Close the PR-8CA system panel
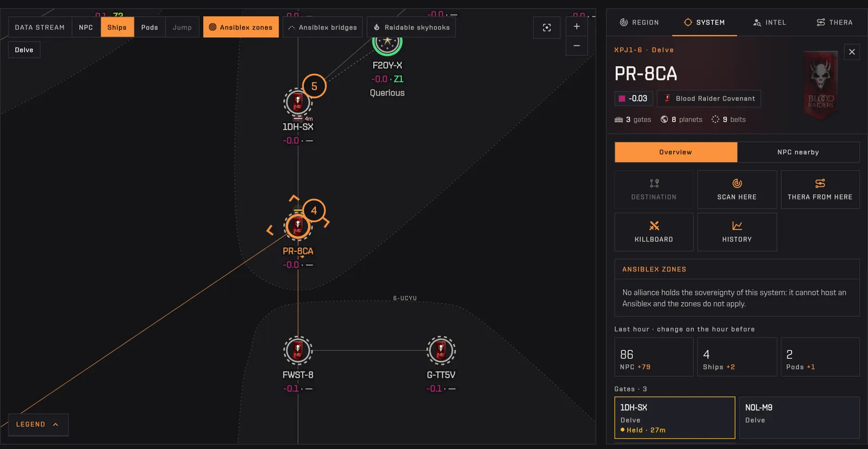This screenshot has height=449, width=868. point(852,52)
